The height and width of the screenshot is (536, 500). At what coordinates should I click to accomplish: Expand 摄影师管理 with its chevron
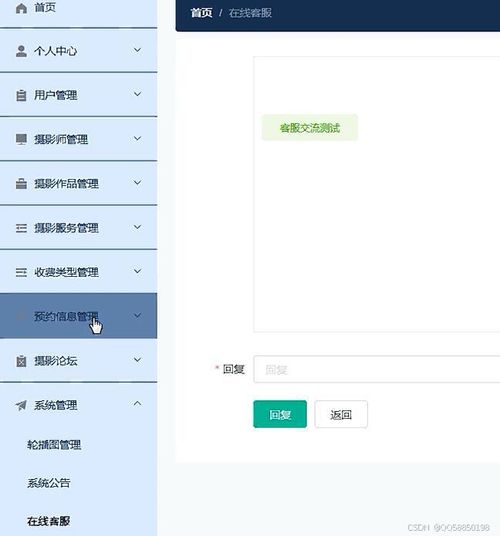[137, 138]
